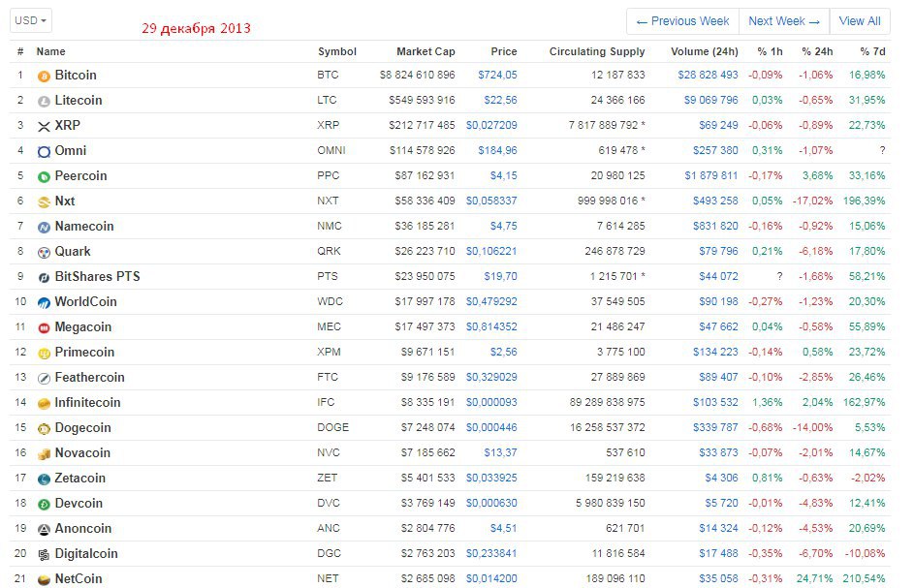This screenshot has width=914, height=588.
Task: Click the Omni ring logo icon
Action: pos(44,151)
